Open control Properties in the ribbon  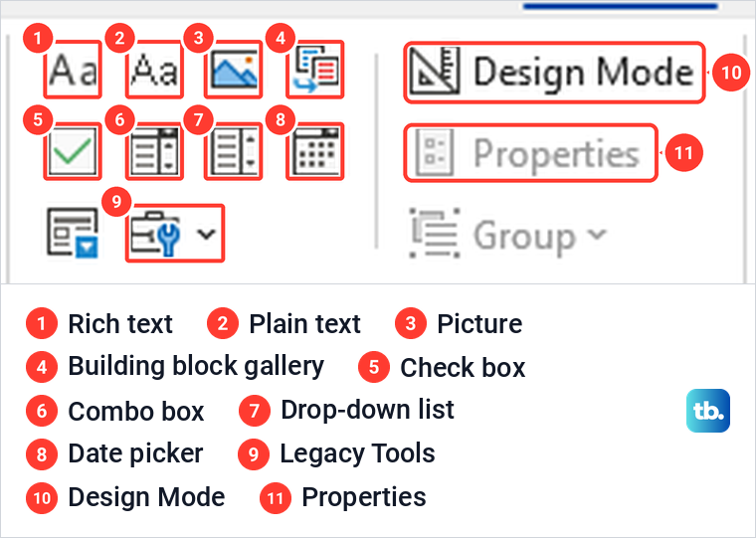530,153
